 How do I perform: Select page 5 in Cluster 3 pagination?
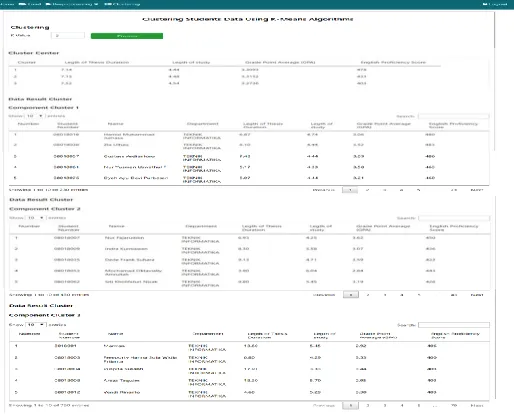pyautogui.click(x=419, y=405)
